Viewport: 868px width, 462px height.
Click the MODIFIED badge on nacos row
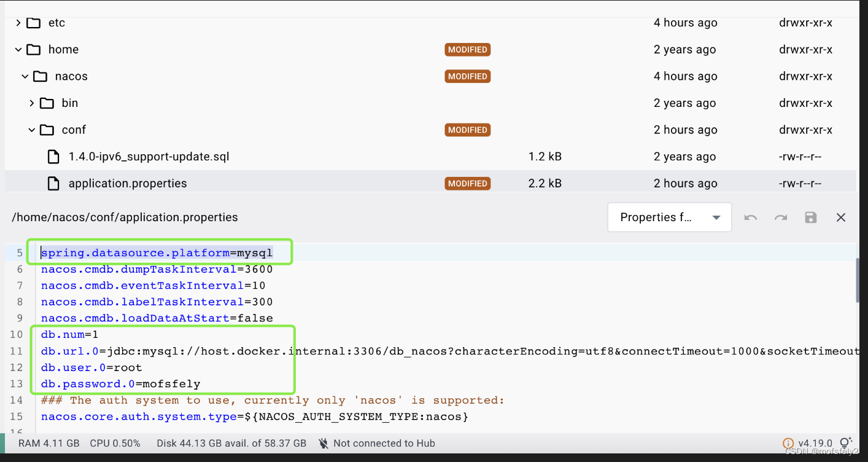pyautogui.click(x=468, y=76)
